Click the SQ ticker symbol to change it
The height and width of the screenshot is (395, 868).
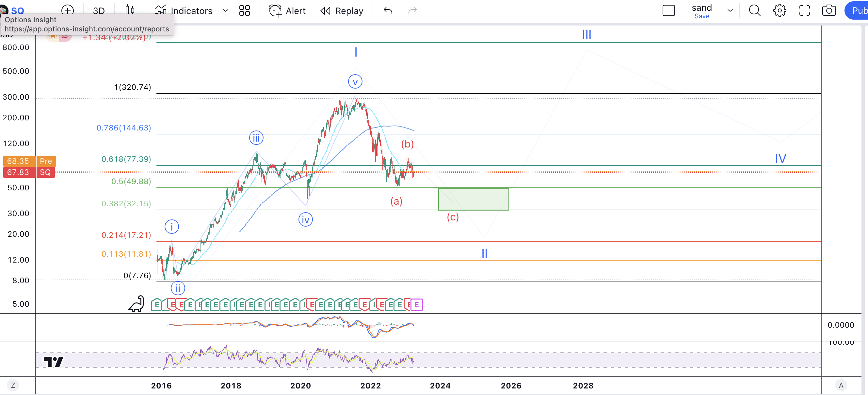(17, 10)
